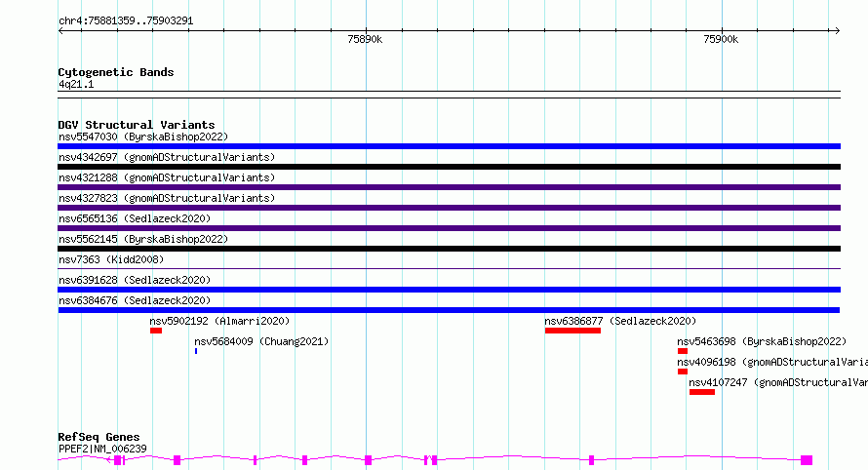Open the nsv5902192 (Almarri2020) label

[x=219, y=321]
